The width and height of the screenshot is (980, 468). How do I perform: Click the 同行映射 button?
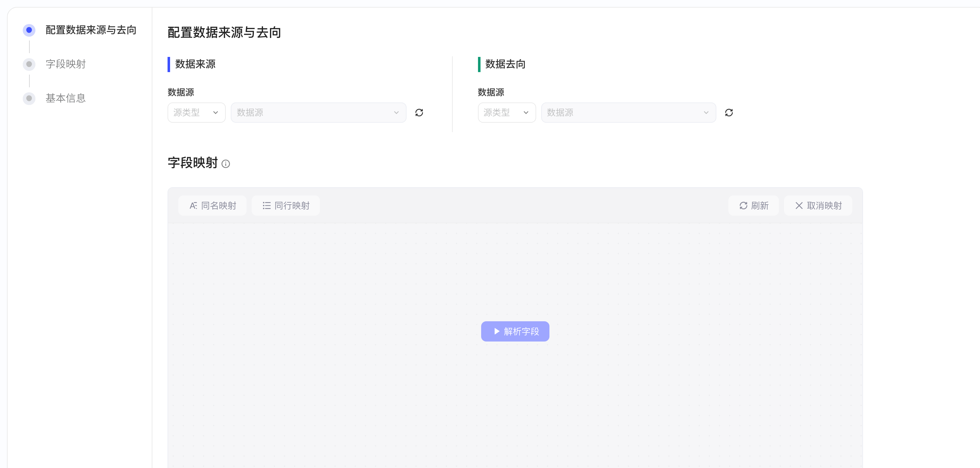tap(286, 206)
